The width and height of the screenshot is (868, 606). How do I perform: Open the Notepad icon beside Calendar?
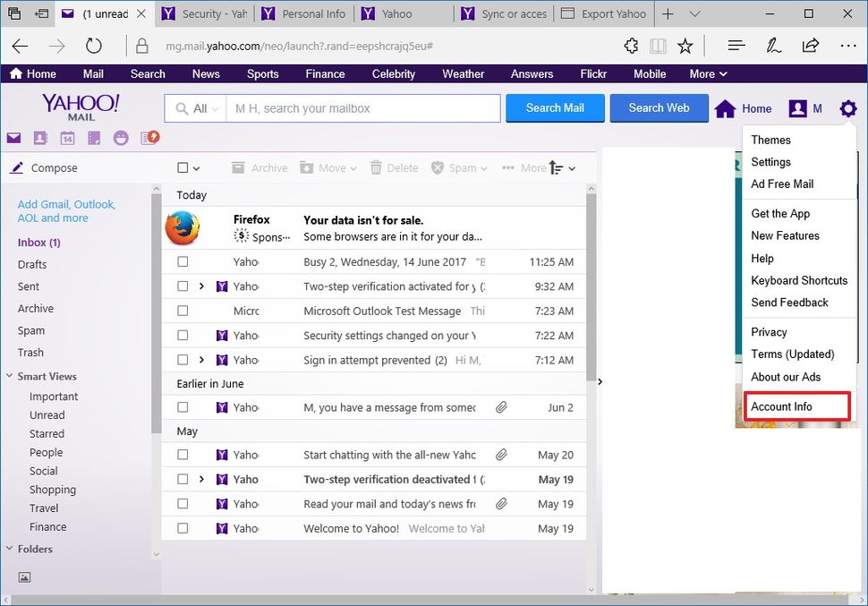pos(93,137)
